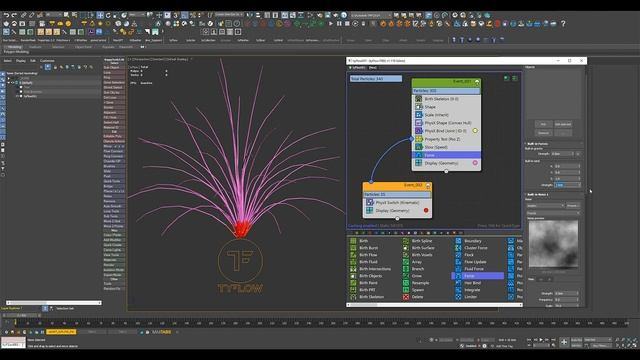640x360 pixels.
Task: Open Customize menu in Scene Explorer
Action: coord(47,61)
